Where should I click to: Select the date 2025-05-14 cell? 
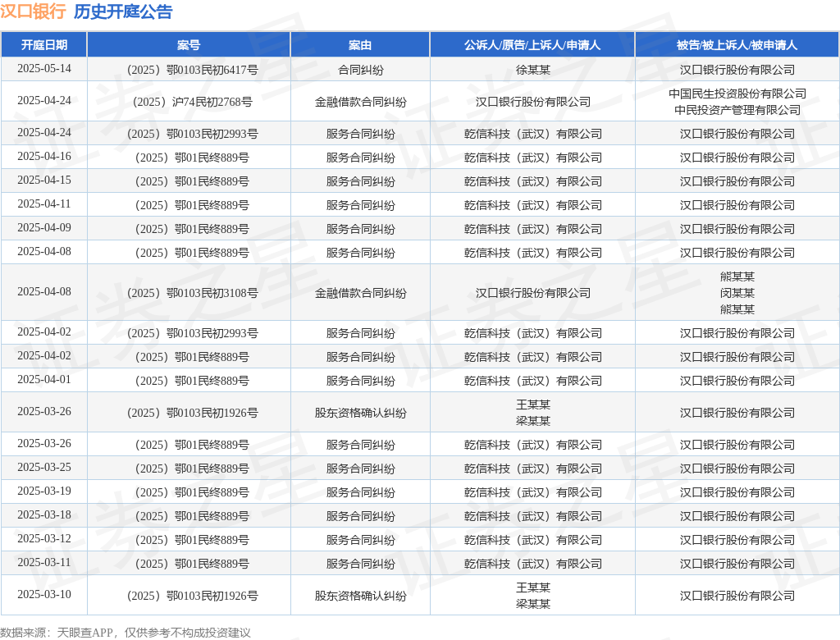pyautogui.click(x=44, y=69)
